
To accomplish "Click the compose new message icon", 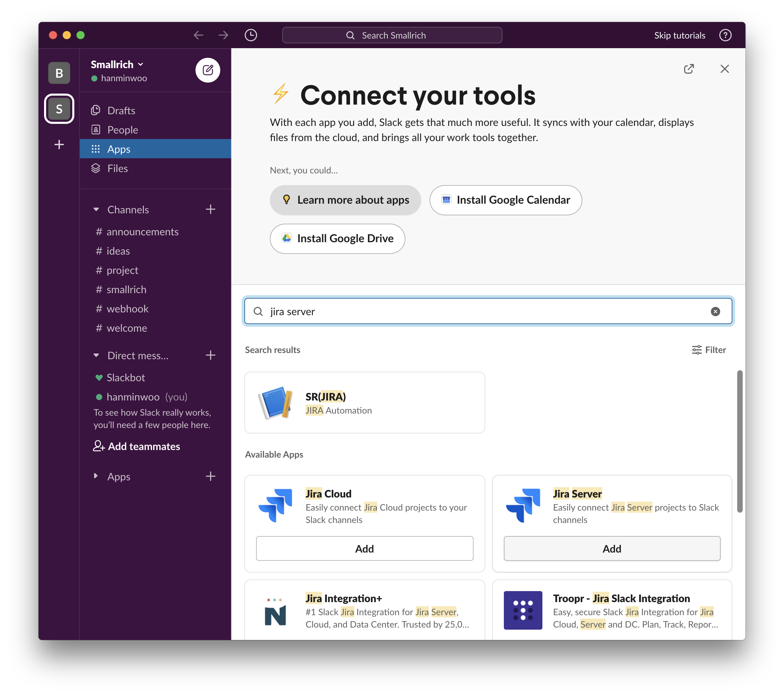I will pos(208,70).
